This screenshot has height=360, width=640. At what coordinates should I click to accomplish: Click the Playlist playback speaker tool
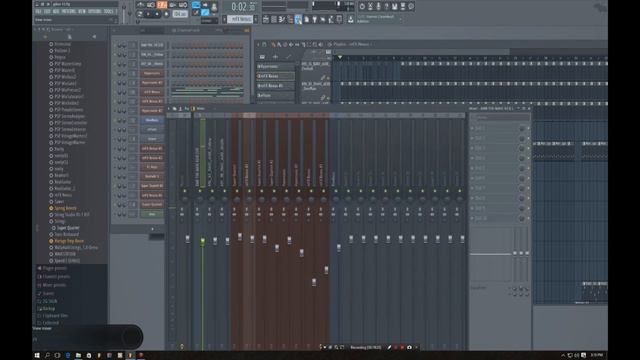tap(320, 44)
